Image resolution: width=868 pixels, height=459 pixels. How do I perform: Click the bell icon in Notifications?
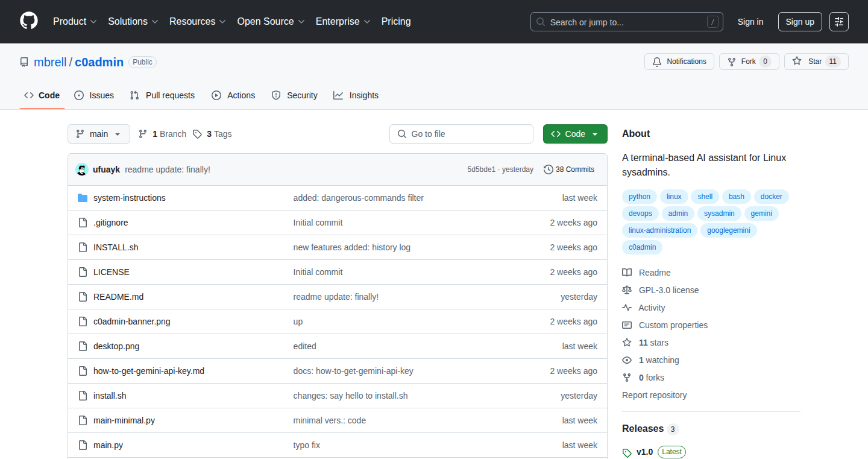pos(657,62)
